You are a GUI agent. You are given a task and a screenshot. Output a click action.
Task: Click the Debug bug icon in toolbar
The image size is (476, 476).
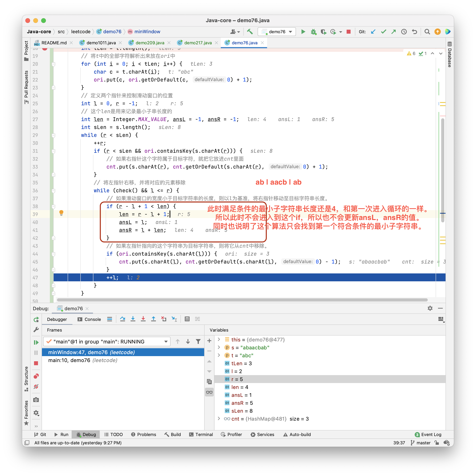pyautogui.click(x=313, y=31)
